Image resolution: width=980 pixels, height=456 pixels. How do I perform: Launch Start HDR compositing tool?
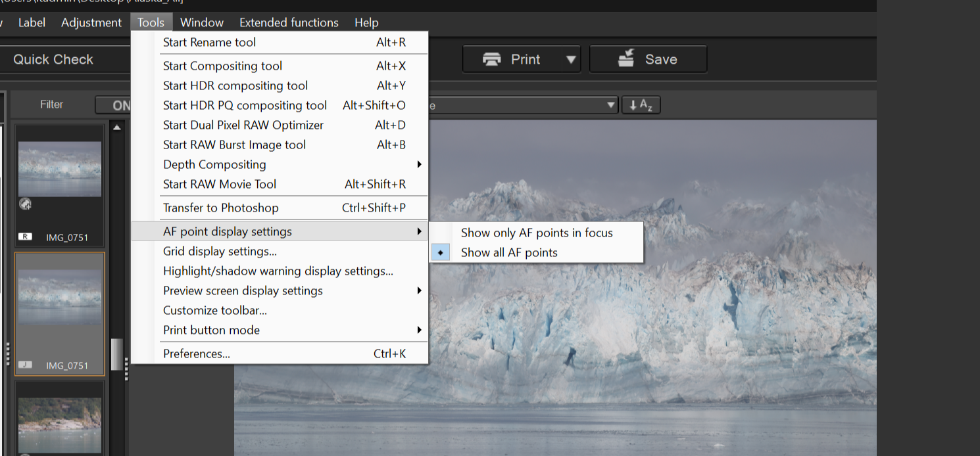coord(235,85)
